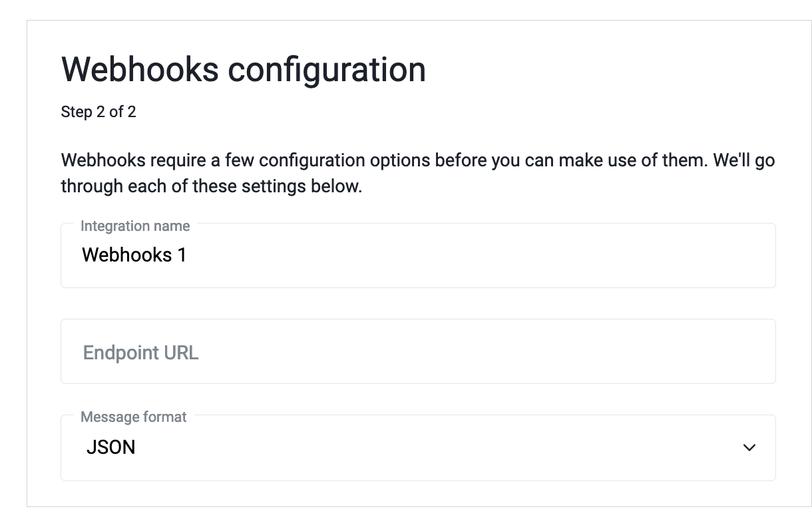Screen dimensions: 812x527
Task: Click the 'Webhooks configuration' heading
Action: coord(243,70)
